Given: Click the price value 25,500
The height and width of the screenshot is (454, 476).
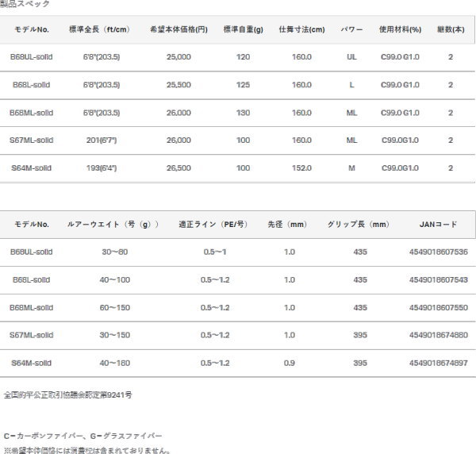Looking at the screenshot, I should [x=178, y=85].
